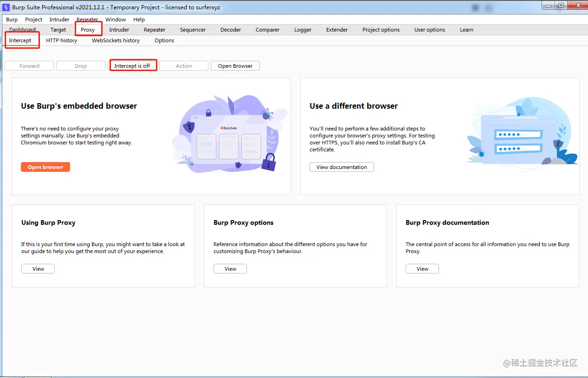588x378 pixels.
Task: Click the Use Burp's embedded browser heading
Action: coord(79,106)
